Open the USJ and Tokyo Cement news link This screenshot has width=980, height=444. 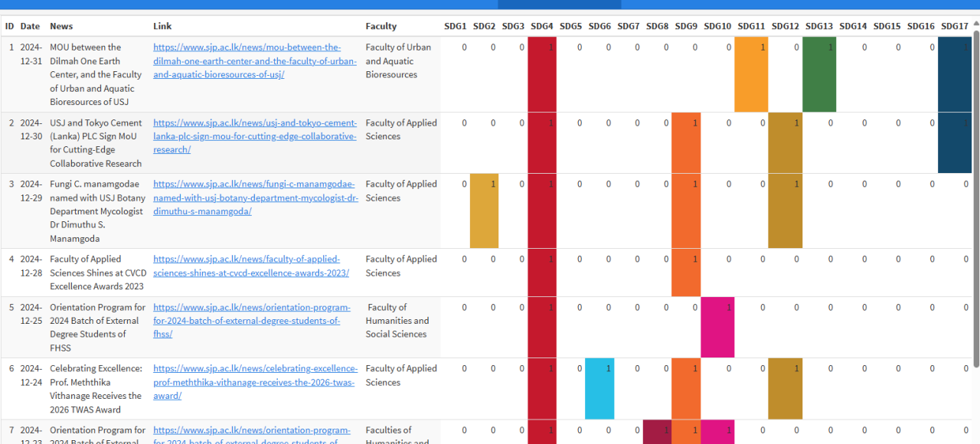tap(254, 136)
